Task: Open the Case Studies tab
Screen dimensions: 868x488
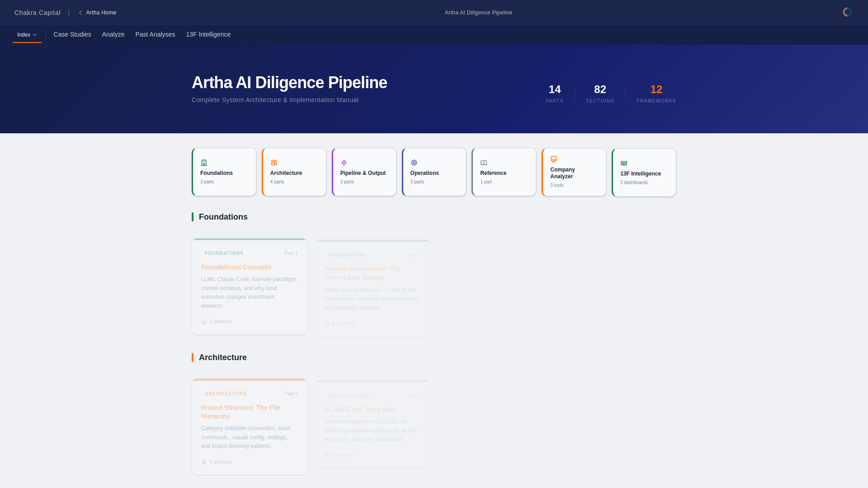Action: pyautogui.click(x=72, y=34)
